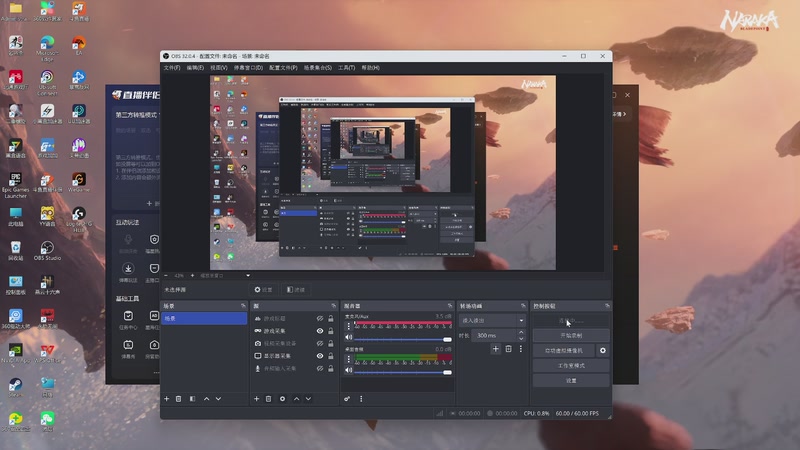Open preview scaling dropdown below preview

[224, 276]
